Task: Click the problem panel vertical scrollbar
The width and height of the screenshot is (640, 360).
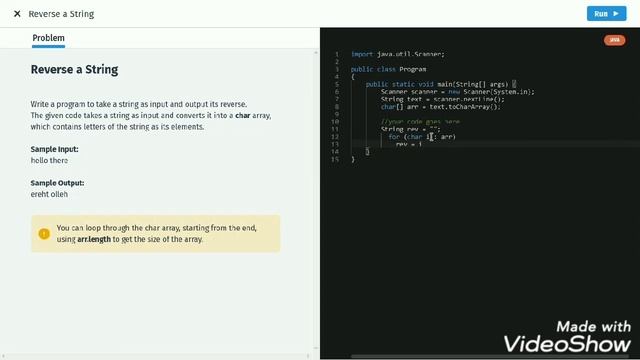Action: point(316,200)
